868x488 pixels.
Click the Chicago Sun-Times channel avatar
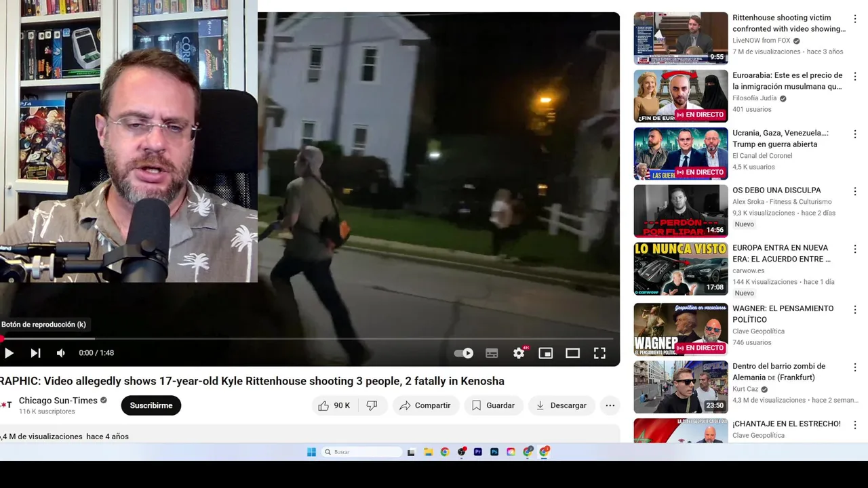(6, 405)
